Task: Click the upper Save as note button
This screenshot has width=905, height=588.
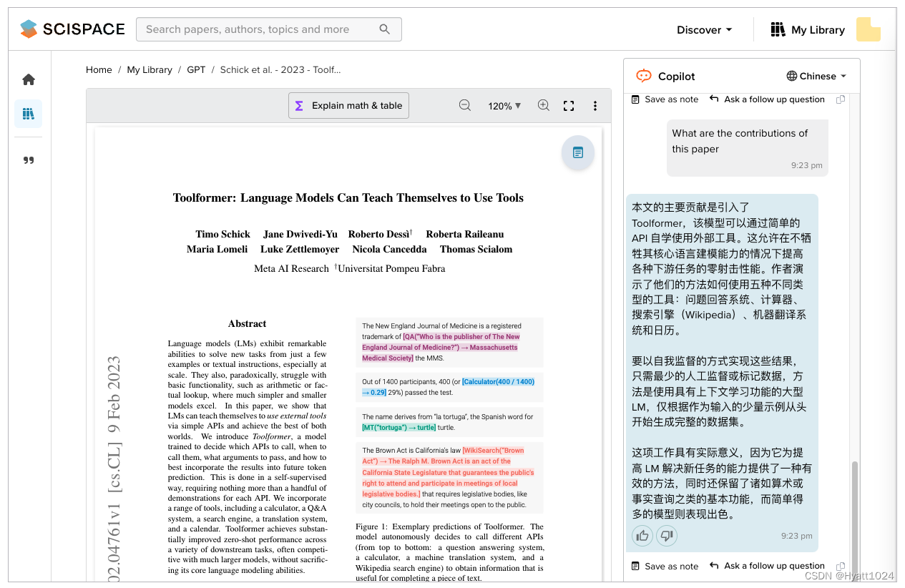Action: [665, 99]
